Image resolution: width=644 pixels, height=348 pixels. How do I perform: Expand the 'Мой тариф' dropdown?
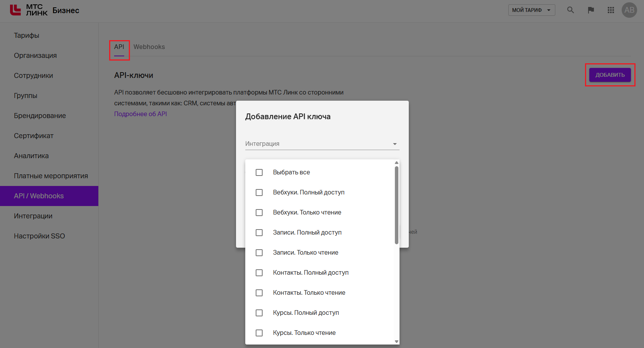[x=531, y=10]
